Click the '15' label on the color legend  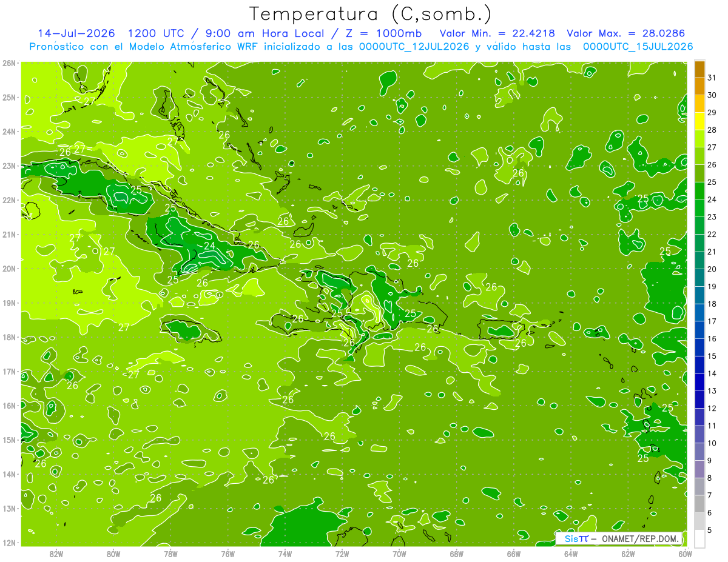pyautogui.click(x=712, y=356)
